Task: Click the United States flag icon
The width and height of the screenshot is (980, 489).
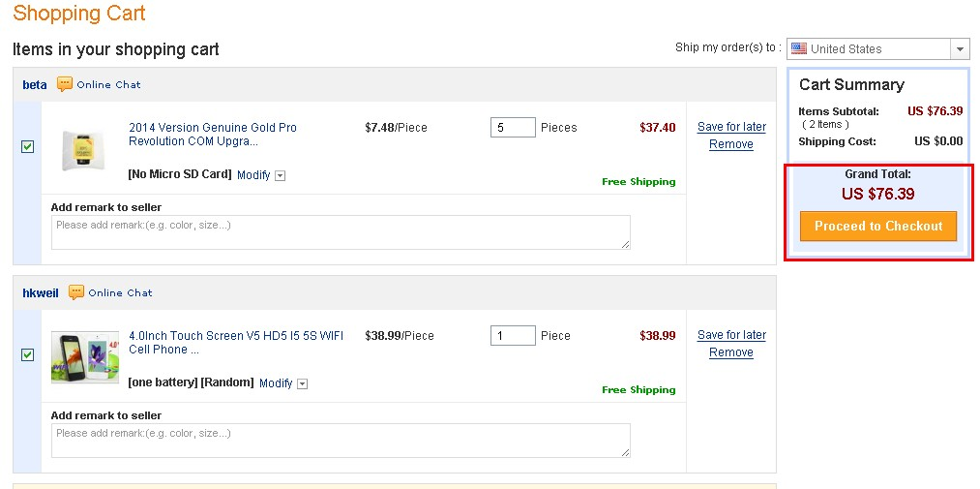Action: [798, 48]
